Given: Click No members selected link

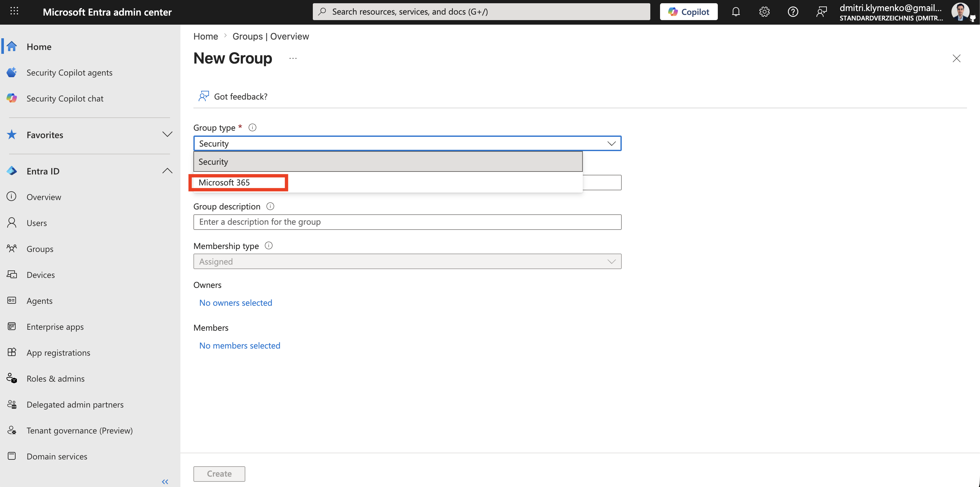Looking at the screenshot, I should [x=240, y=346].
